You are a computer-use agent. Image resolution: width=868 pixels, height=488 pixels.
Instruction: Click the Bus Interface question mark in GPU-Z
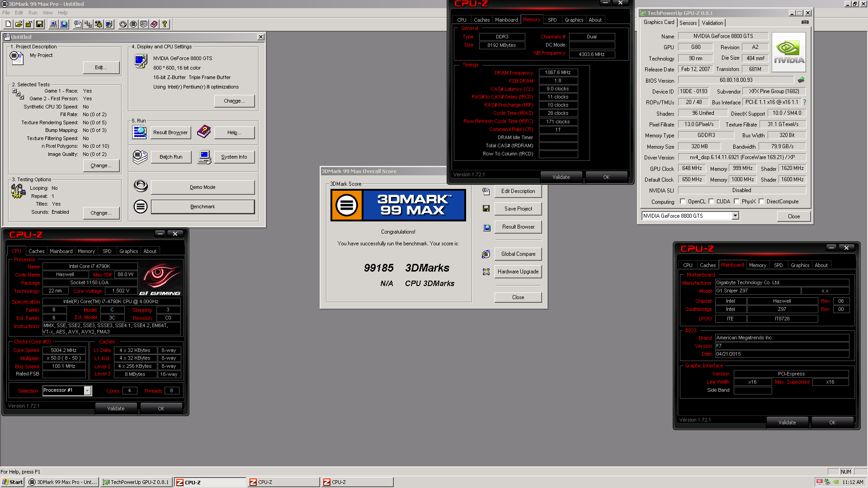(x=805, y=102)
